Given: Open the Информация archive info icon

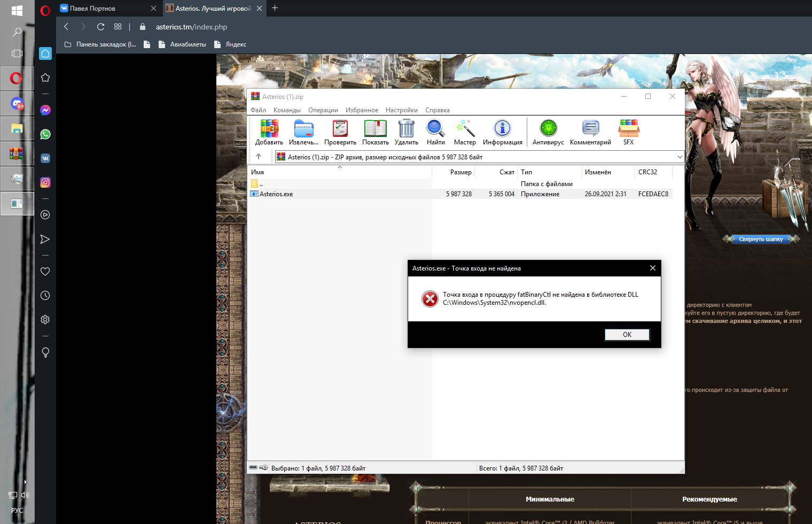Looking at the screenshot, I should [x=503, y=132].
